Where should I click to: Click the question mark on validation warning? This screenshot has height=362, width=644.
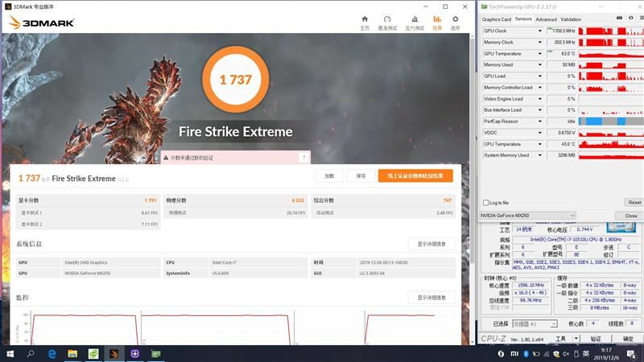tap(304, 157)
